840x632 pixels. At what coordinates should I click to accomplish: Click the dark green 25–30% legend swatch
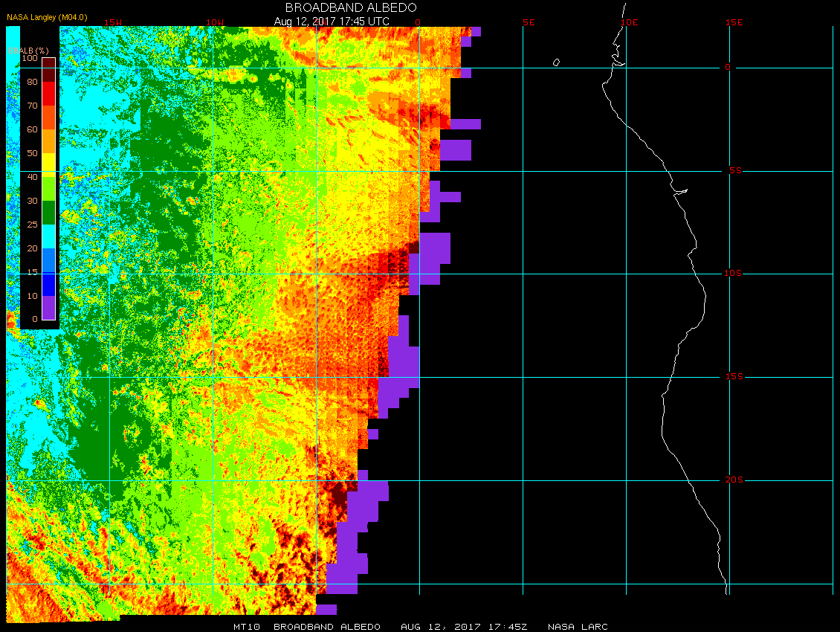(x=49, y=212)
